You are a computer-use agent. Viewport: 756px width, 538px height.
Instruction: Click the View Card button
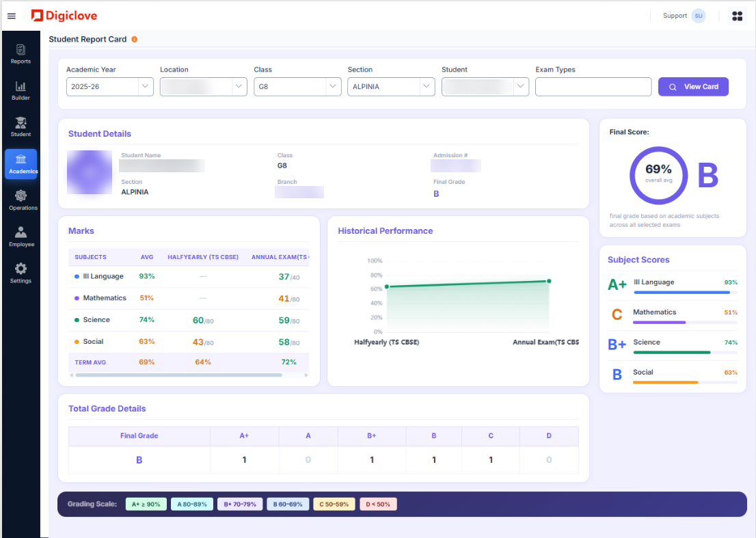tap(693, 87)
